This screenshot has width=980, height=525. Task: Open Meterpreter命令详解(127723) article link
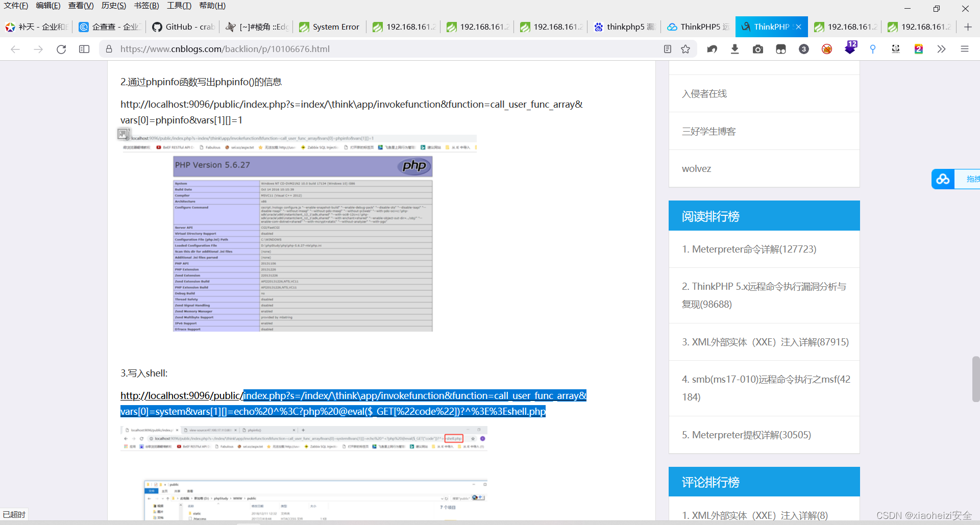tap(749, 249)
